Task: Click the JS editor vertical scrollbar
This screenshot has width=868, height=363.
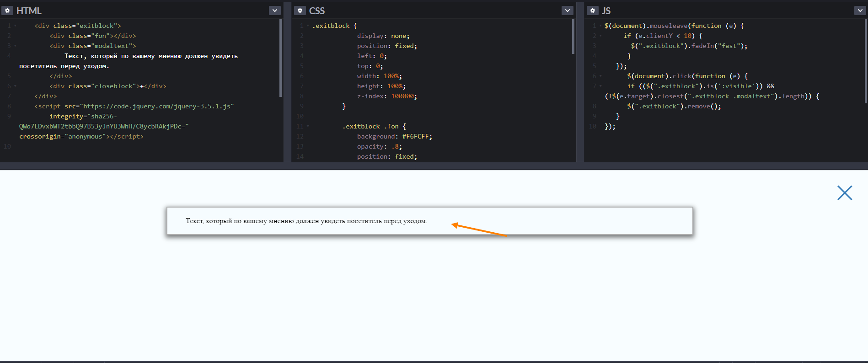Action: click(x=866, y=61)
